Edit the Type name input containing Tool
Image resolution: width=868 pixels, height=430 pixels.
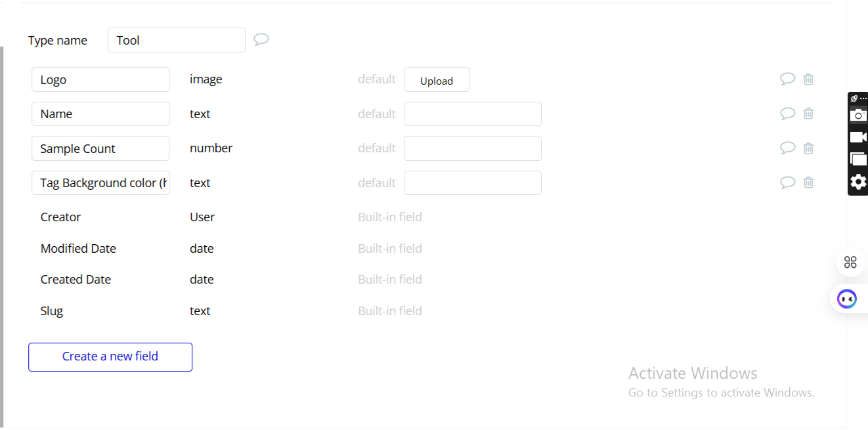tap(176, 40)
